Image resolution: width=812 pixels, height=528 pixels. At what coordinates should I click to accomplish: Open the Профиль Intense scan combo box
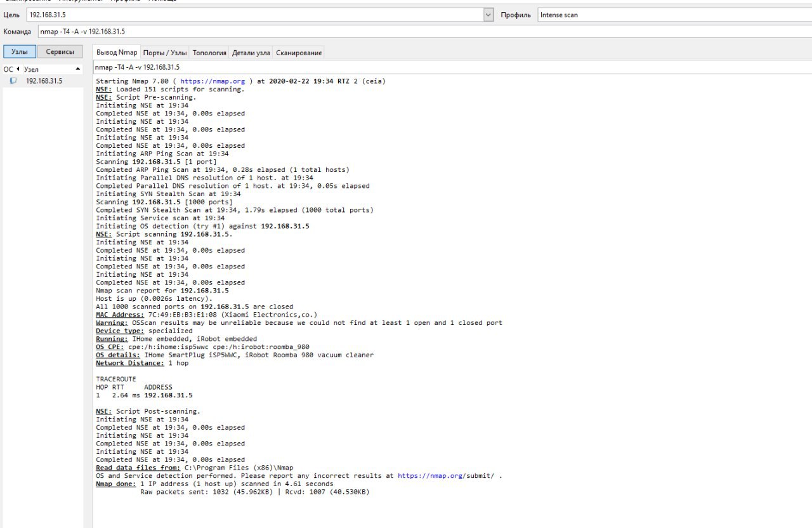674,15
